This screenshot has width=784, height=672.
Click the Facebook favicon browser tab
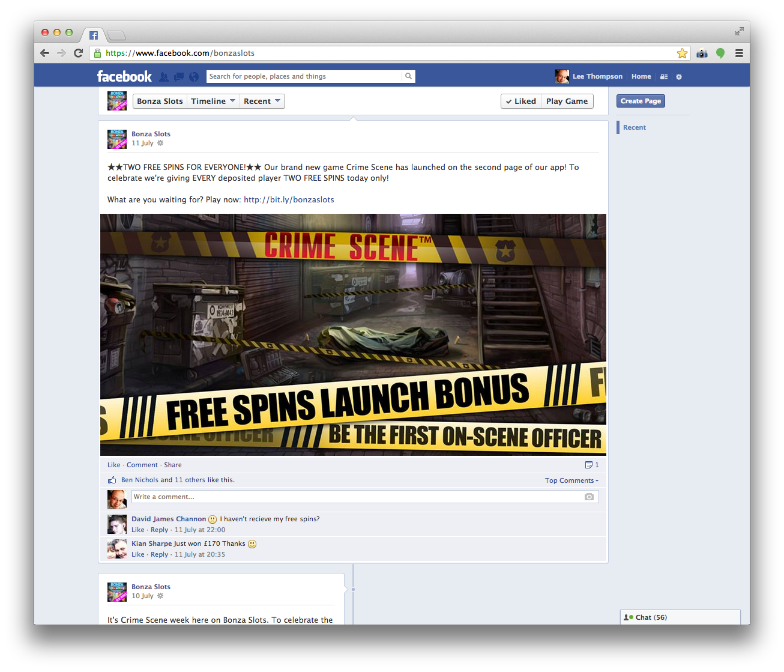click(x=94, y=35)
